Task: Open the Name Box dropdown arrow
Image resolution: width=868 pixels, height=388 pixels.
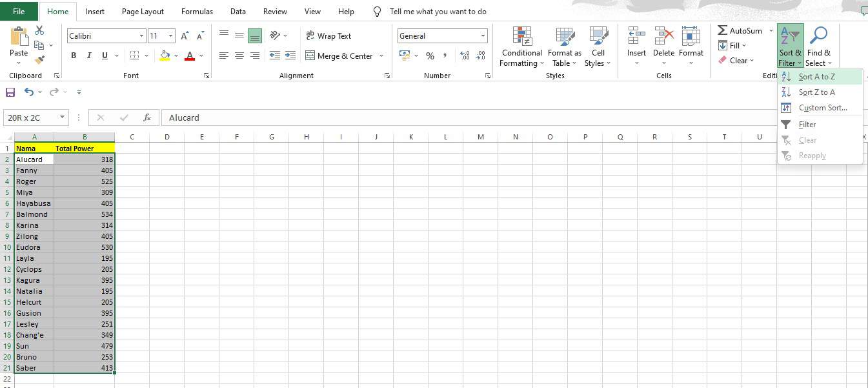Action: click(x=63, y=117)
